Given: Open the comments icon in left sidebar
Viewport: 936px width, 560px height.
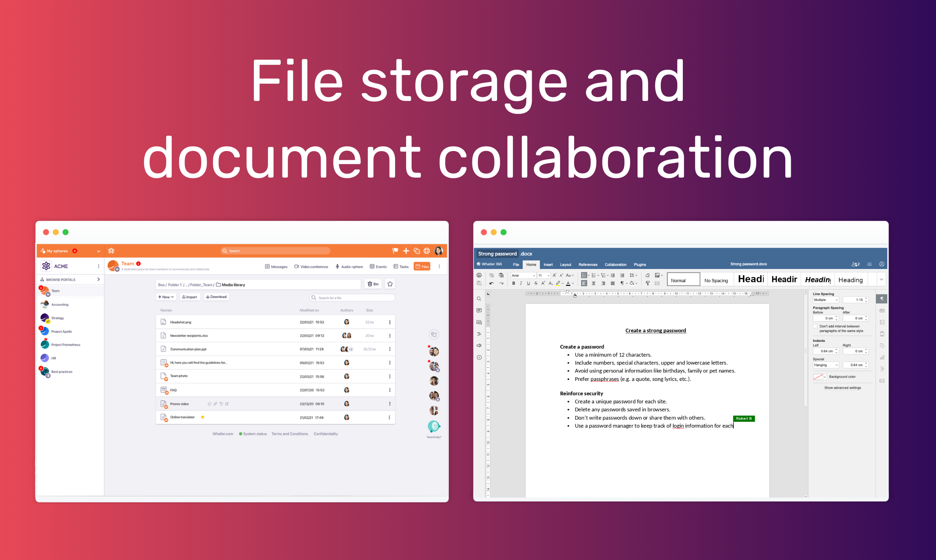Looking at the screenshot, I should click(479, 311).
